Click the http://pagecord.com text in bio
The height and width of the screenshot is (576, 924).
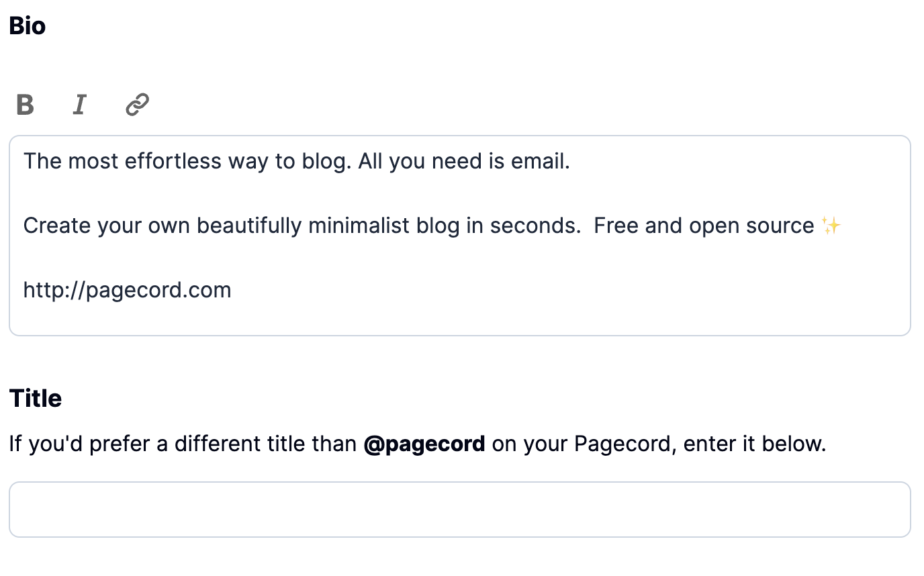pos(127,291)
